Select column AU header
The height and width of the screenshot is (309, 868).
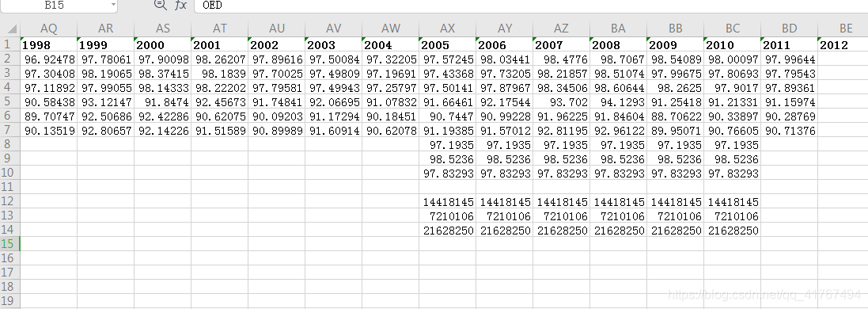click(277, 29)
